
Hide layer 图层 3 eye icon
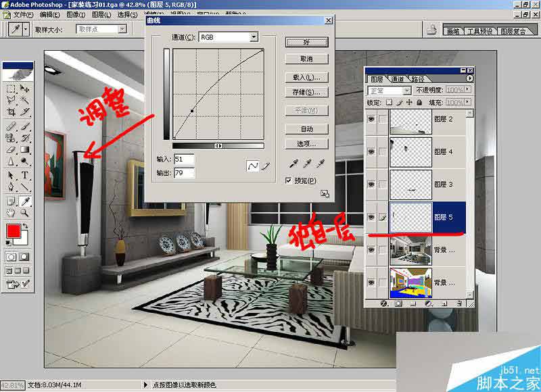click(x=371, y=185)
